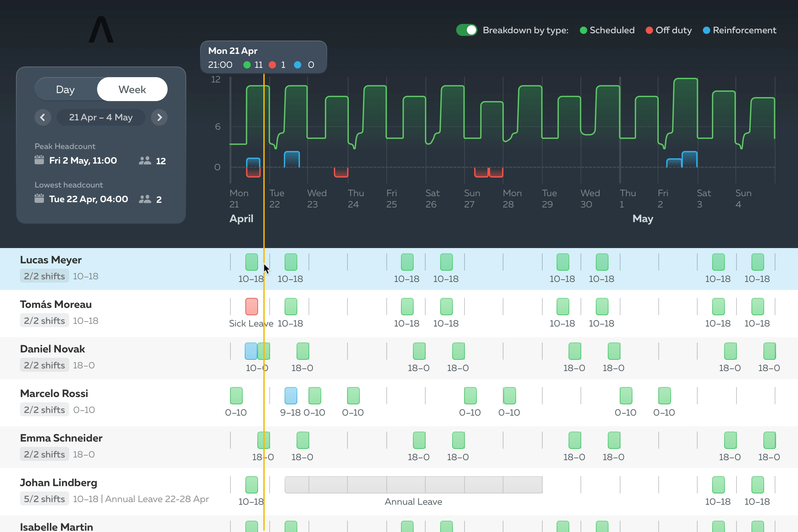Click Fri 2 May on the chart axis
This screenshot has height=532, width=798.
(663, 199)
